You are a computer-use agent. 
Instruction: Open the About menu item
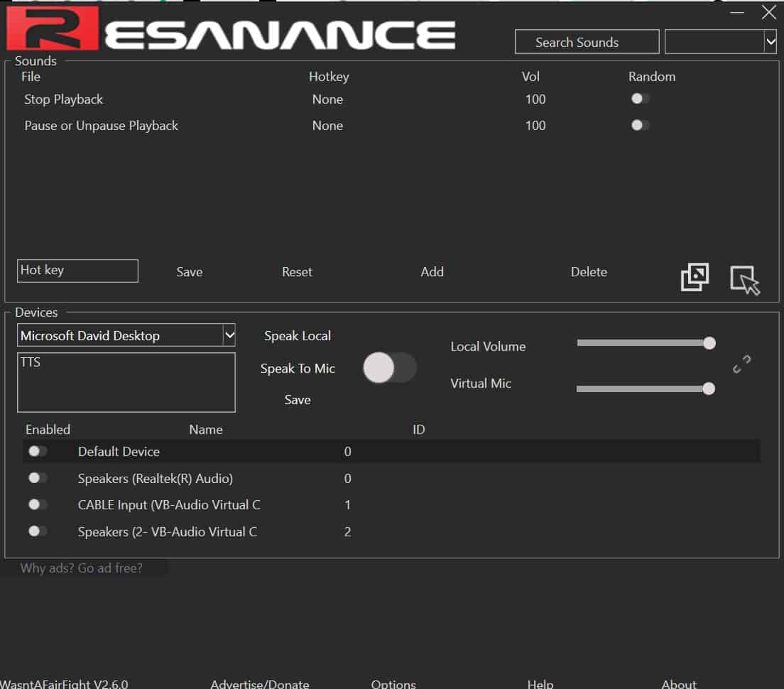pos(679,683)
